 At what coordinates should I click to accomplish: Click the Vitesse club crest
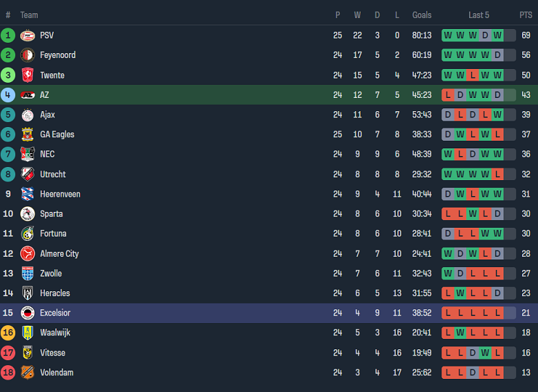coord(28,353)
